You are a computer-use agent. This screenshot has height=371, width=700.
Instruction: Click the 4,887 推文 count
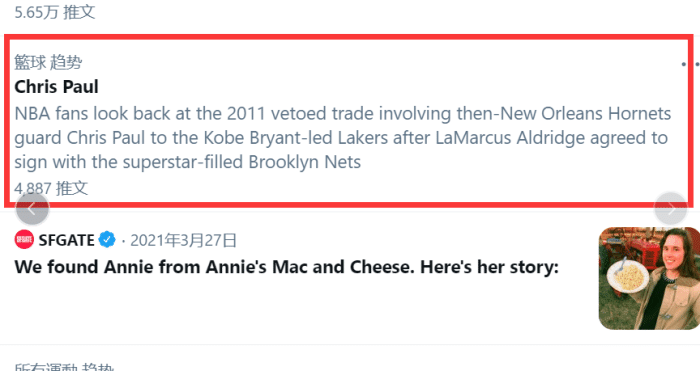tap(51, 188)
